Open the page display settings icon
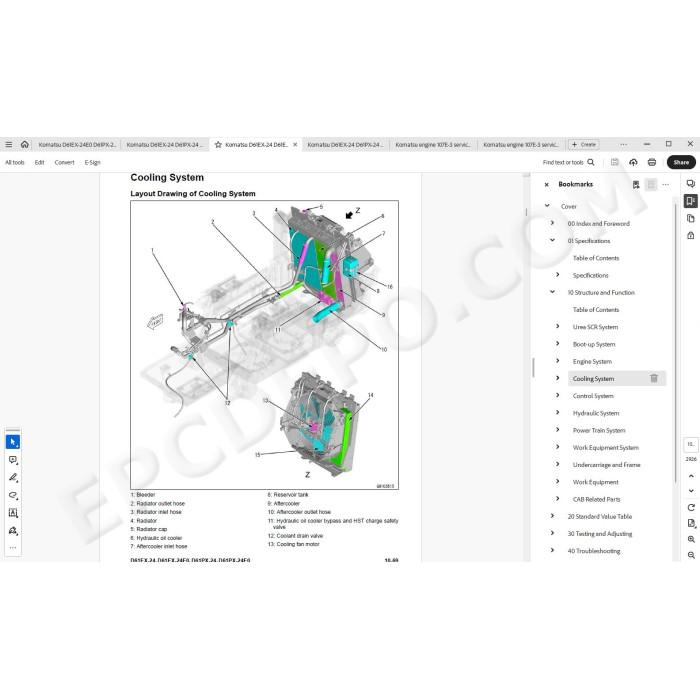This screenshot has width=700, height=700. (691, 523)
